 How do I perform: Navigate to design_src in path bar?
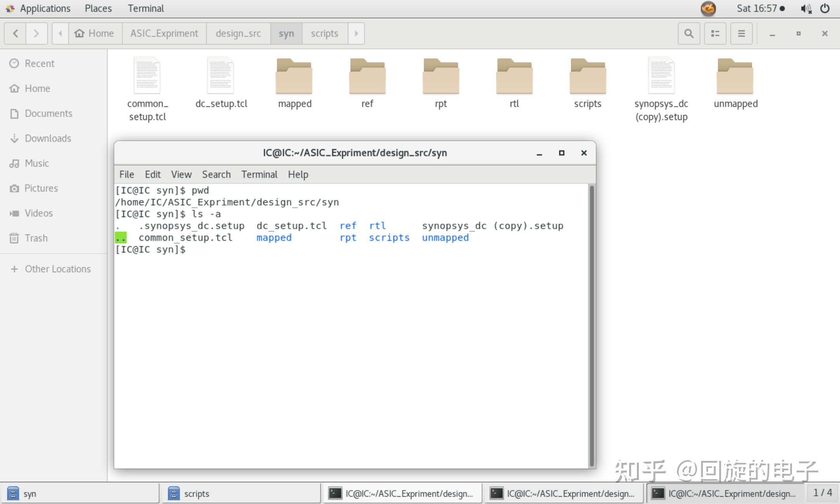click(238, 33)
